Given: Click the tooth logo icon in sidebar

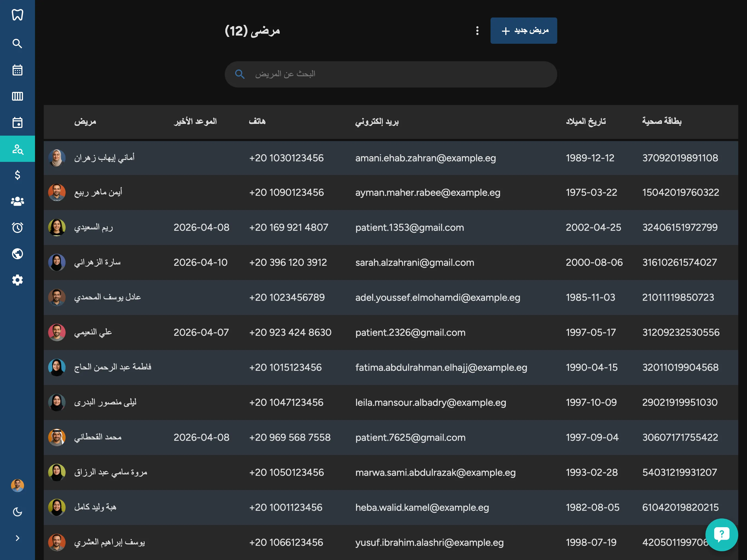Looking at the screenshot, I should pos(17,15).
